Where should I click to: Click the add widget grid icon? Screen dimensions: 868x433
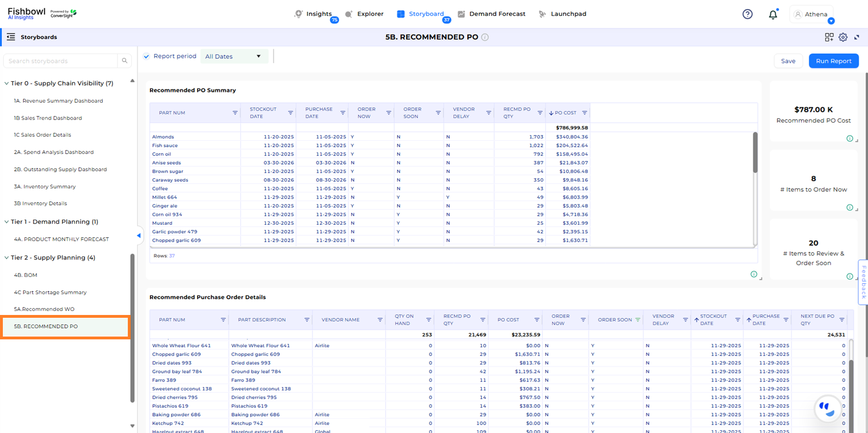[x=829, y=36]
